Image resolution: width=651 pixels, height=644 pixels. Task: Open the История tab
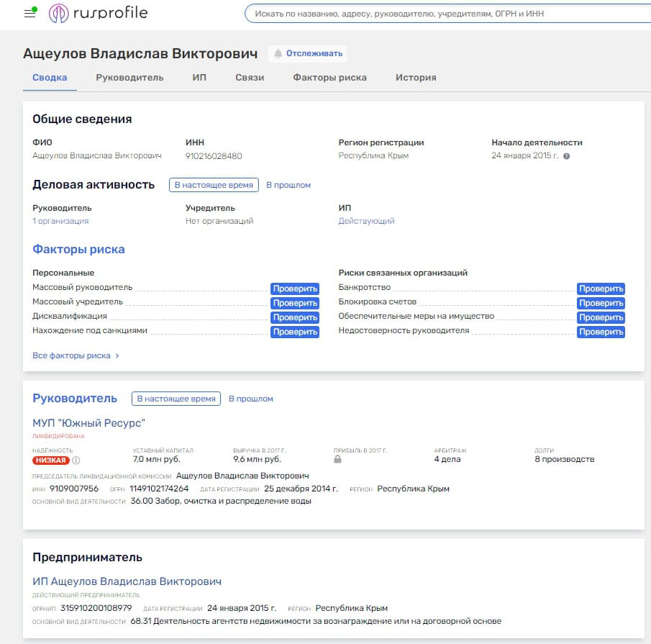pos(416,78)
